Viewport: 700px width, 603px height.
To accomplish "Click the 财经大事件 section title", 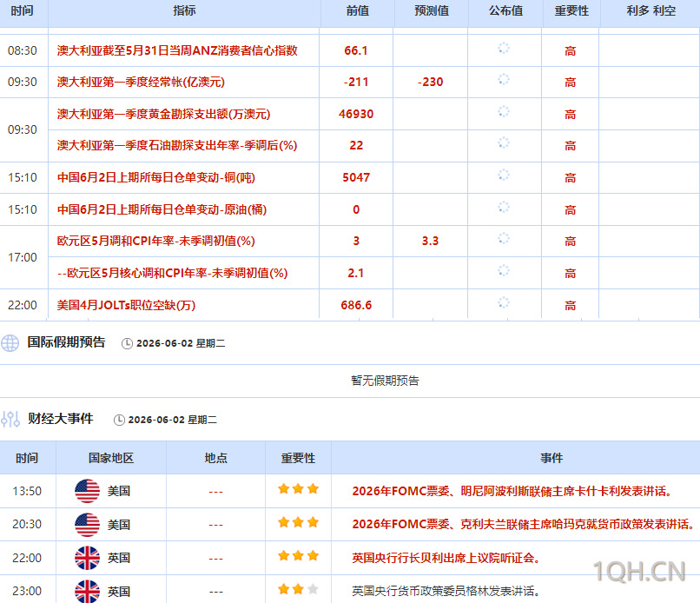I will pos(61,419).
